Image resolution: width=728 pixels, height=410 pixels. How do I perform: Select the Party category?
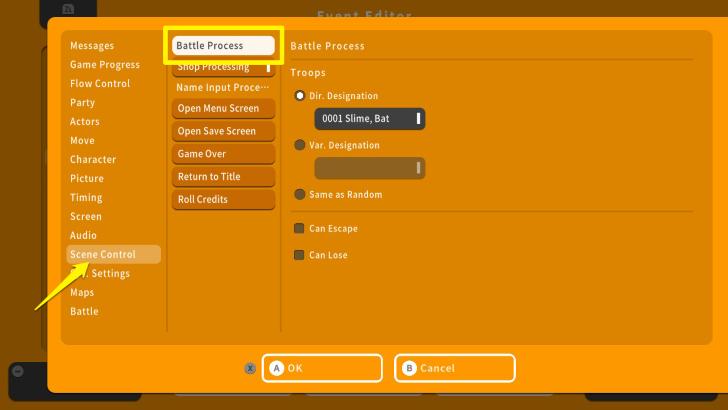click(82, 103)
